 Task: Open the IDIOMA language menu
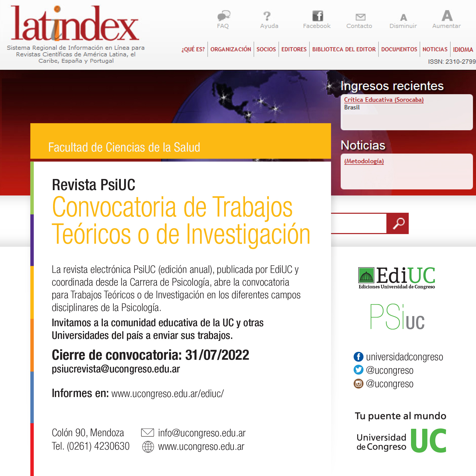(x=463, y=50)
